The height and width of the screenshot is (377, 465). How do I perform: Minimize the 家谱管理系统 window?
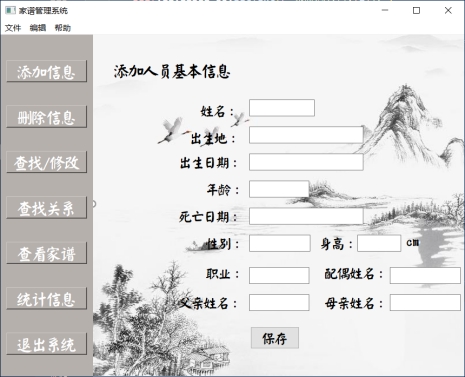point(385,10)
